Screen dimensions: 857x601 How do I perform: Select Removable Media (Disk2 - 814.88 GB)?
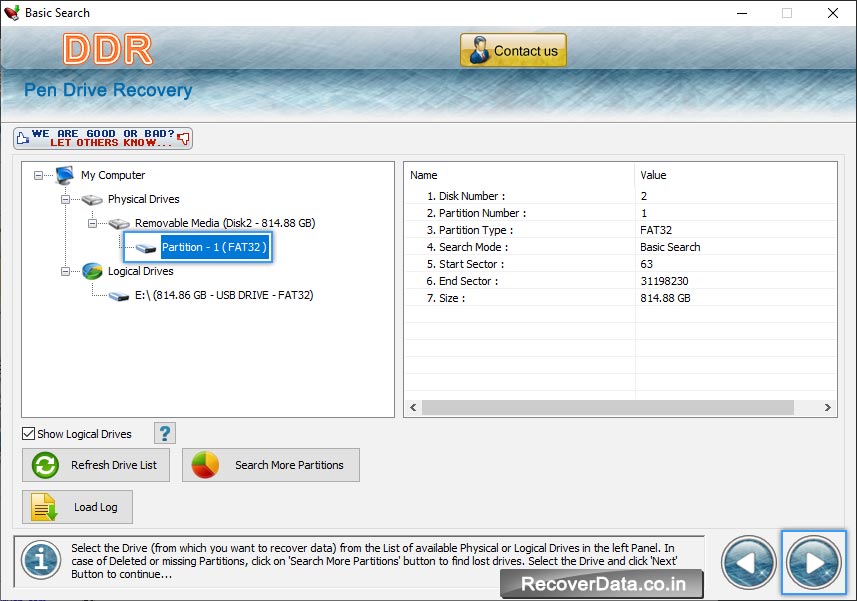click(225, 223)
